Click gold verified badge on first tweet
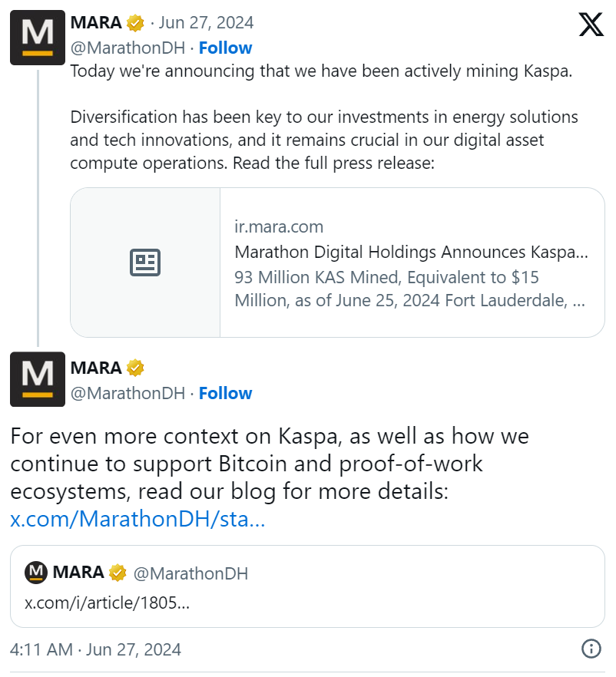This screenshot has height=677, width=616. [x=136, y=23]
